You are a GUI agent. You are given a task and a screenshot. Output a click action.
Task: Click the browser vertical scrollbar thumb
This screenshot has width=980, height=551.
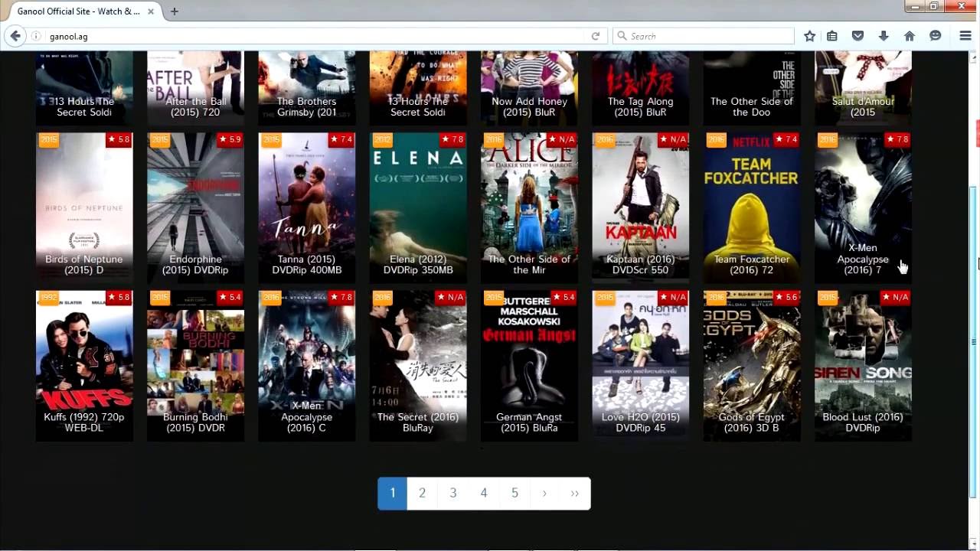coord(974,341)
